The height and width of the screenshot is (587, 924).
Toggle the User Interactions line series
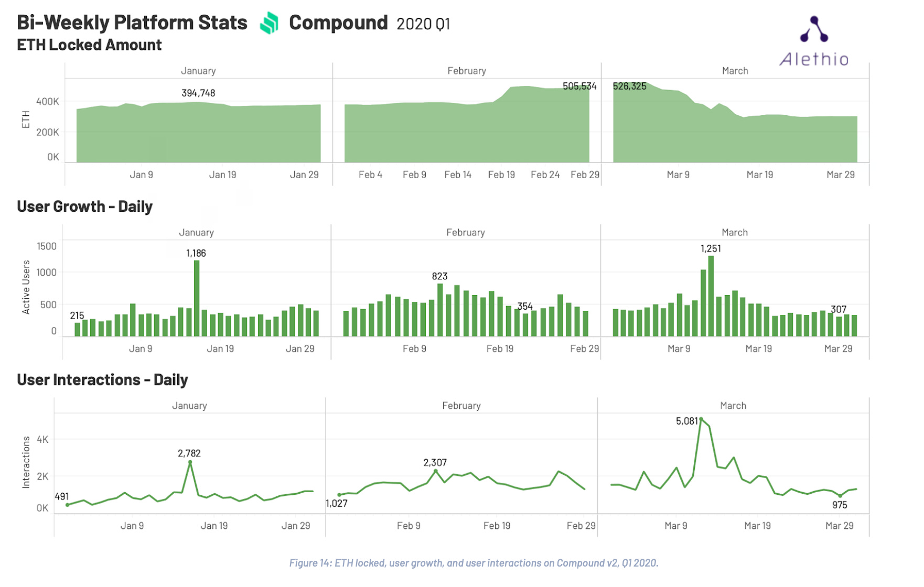tap(102, 379)
